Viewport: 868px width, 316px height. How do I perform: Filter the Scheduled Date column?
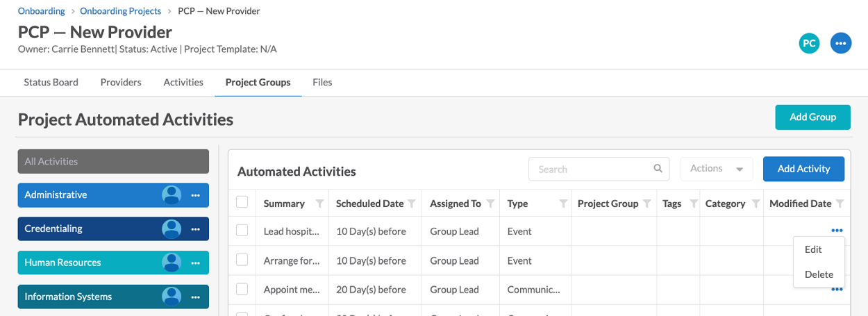coord(412,203)
